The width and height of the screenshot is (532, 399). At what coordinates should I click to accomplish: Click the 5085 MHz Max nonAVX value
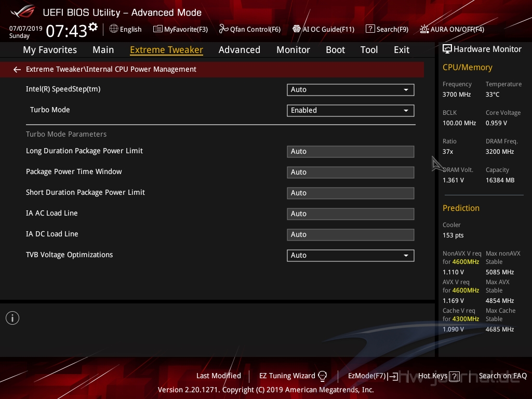[x=499, y=272]
